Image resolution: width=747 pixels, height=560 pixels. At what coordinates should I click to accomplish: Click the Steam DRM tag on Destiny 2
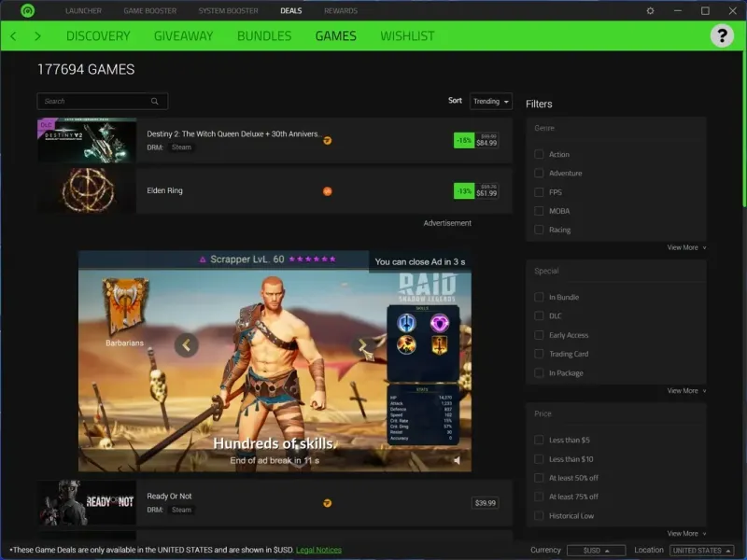pos(181,147)
